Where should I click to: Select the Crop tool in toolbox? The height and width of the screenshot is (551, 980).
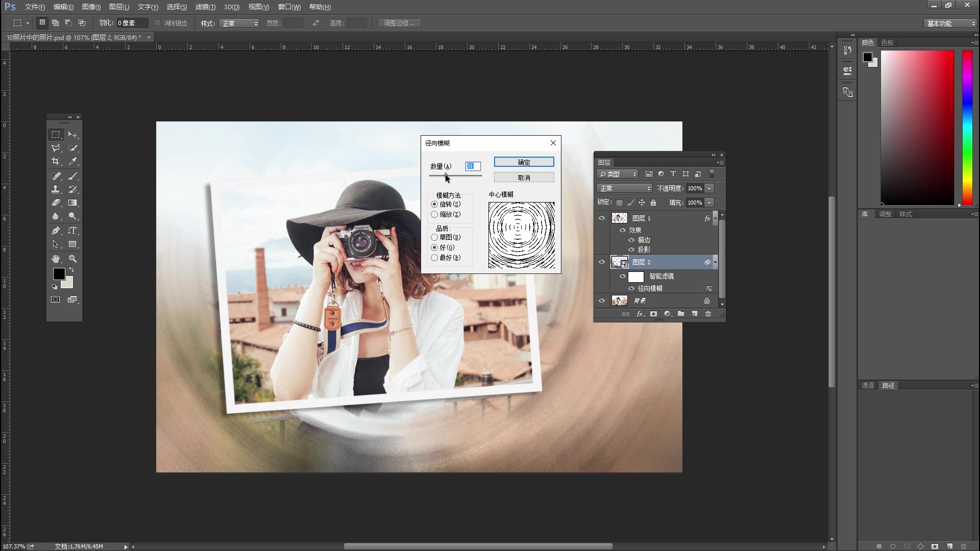pos(56,162)
